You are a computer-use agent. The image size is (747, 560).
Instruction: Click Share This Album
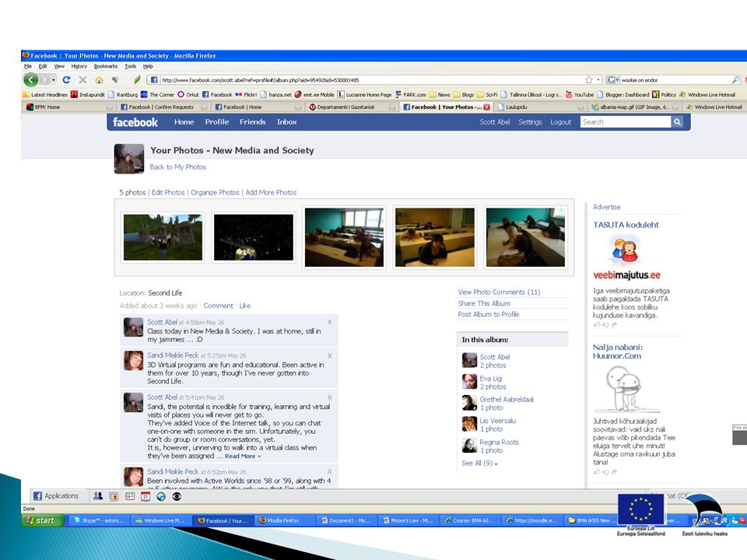click(x=484, y=303)
